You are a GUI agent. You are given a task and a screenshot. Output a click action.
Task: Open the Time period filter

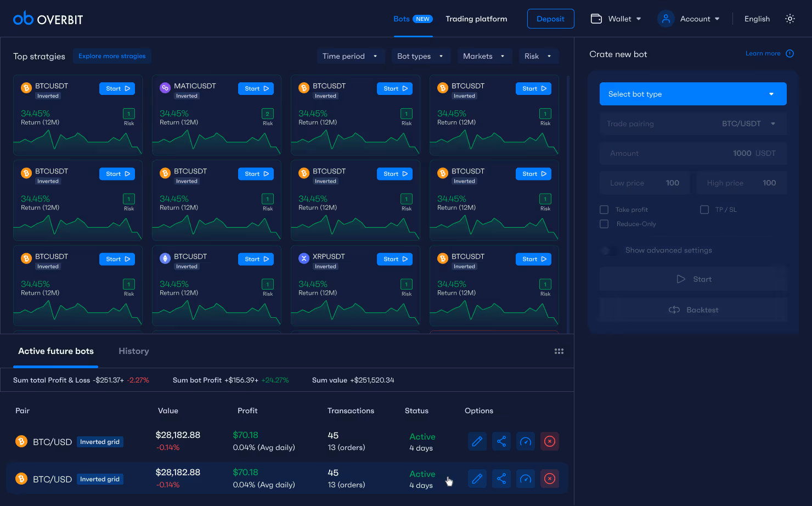pos(351,56)
